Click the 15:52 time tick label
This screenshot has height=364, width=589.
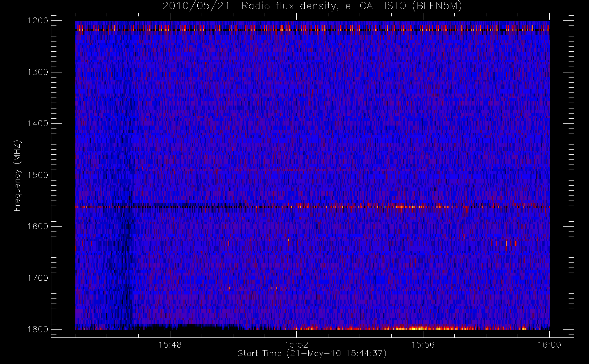(296, 345)
